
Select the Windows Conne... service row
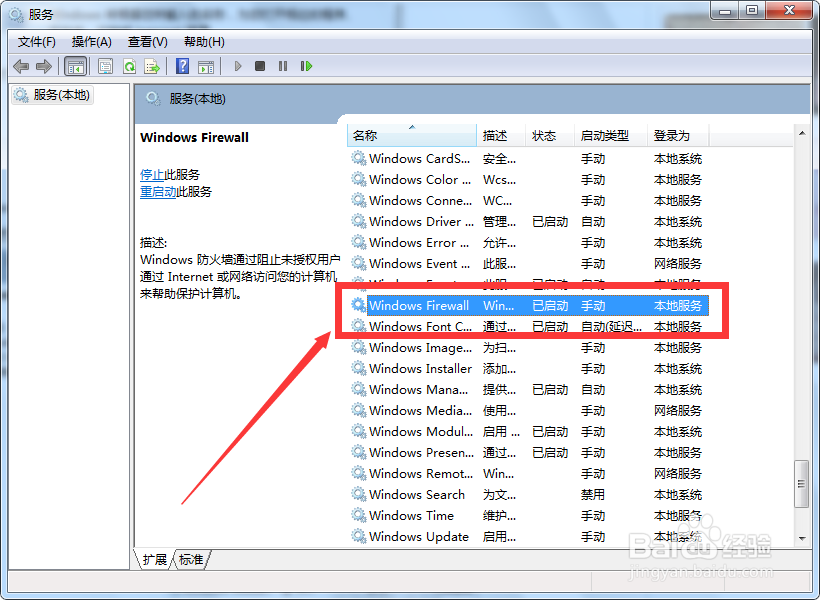[528, 200]
